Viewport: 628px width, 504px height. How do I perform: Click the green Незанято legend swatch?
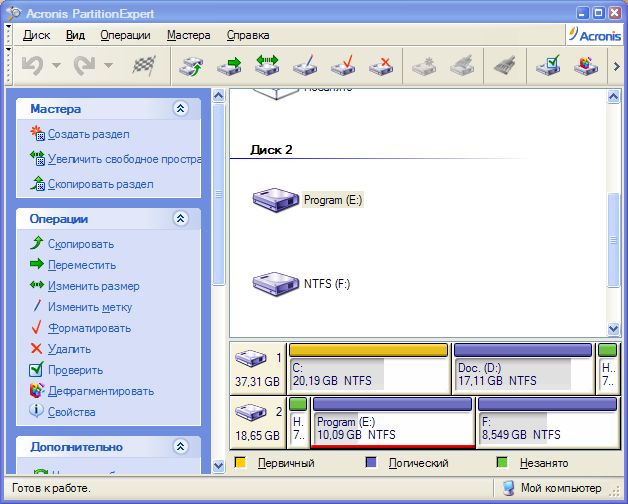(502, 462)
